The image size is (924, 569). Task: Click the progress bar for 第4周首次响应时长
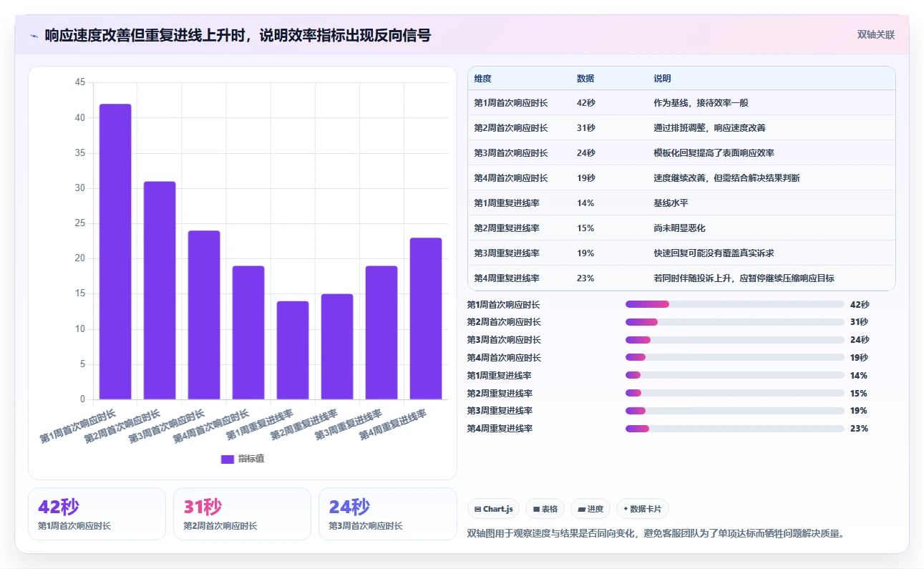point(735,358)
